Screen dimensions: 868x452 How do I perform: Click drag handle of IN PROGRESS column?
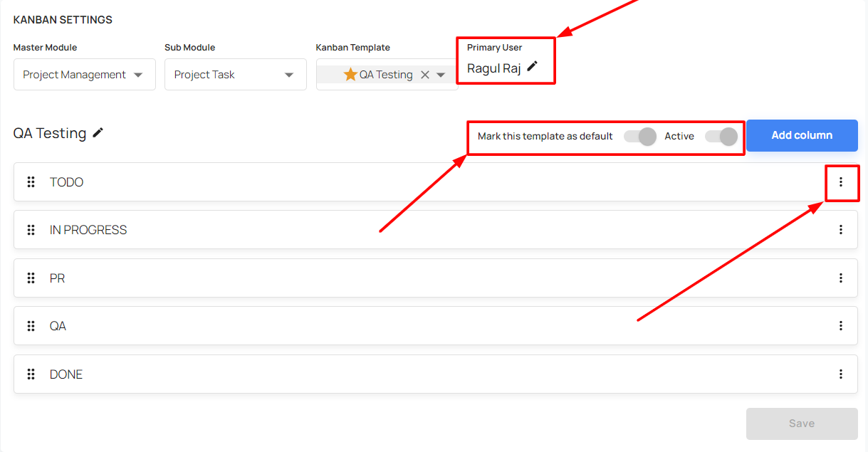[x=31, y=230]
